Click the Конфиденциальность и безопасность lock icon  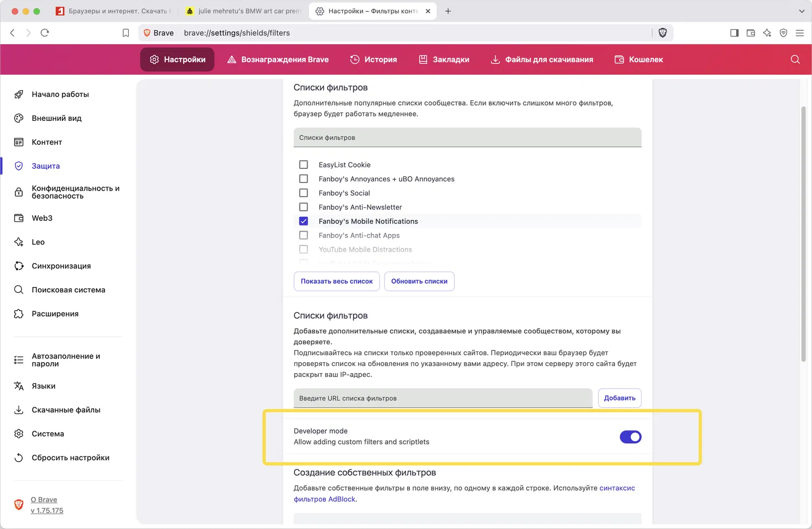pyautogui.click(x=19, y=192)
